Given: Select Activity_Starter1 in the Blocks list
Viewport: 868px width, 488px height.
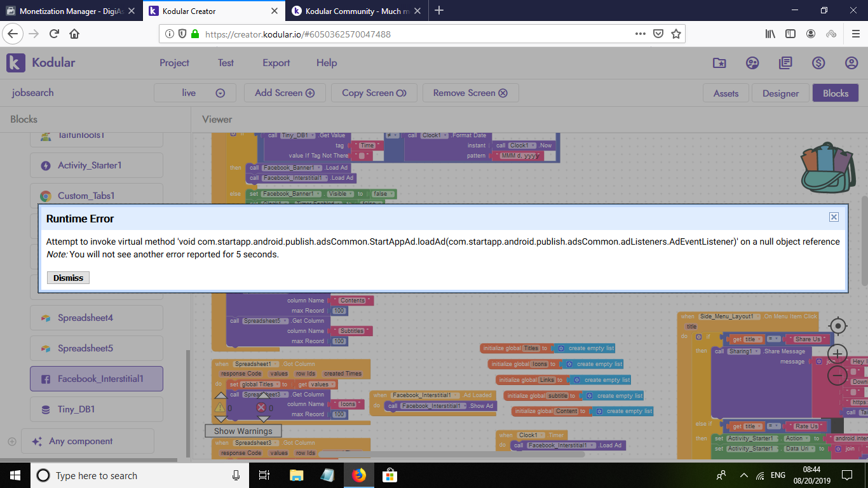Looking at the screenshot, I should click(97, 165).
